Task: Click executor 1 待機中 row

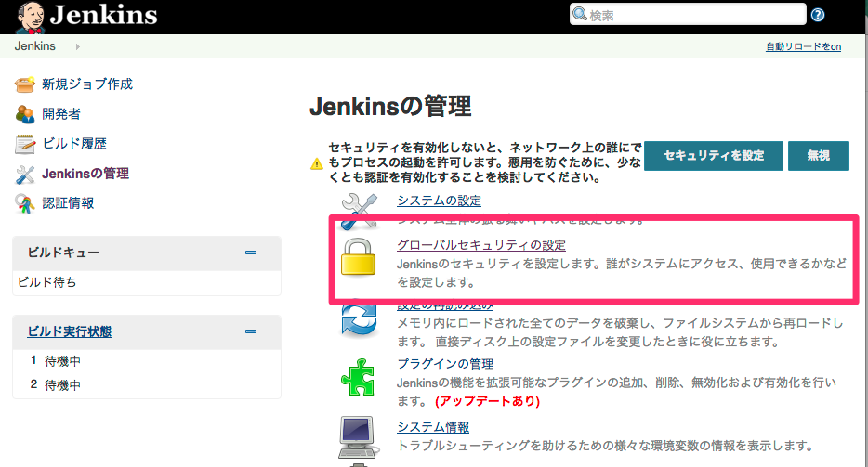Action: 147,361
